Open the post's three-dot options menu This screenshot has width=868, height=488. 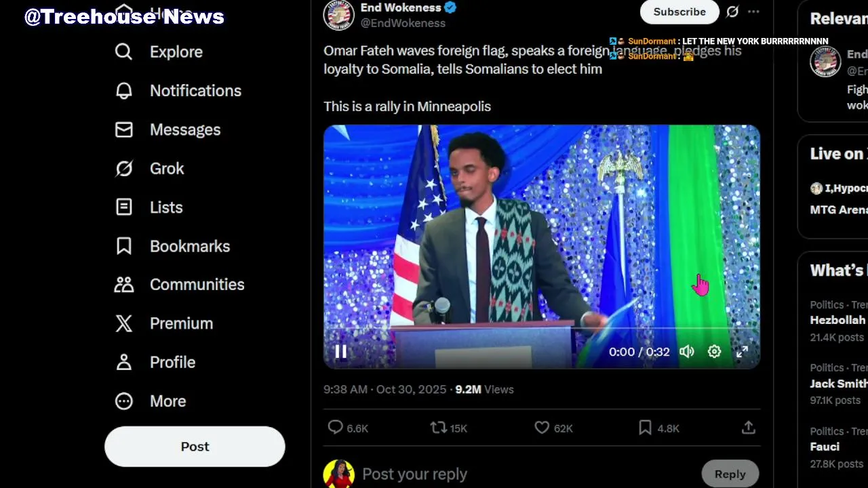click(753, 12)
